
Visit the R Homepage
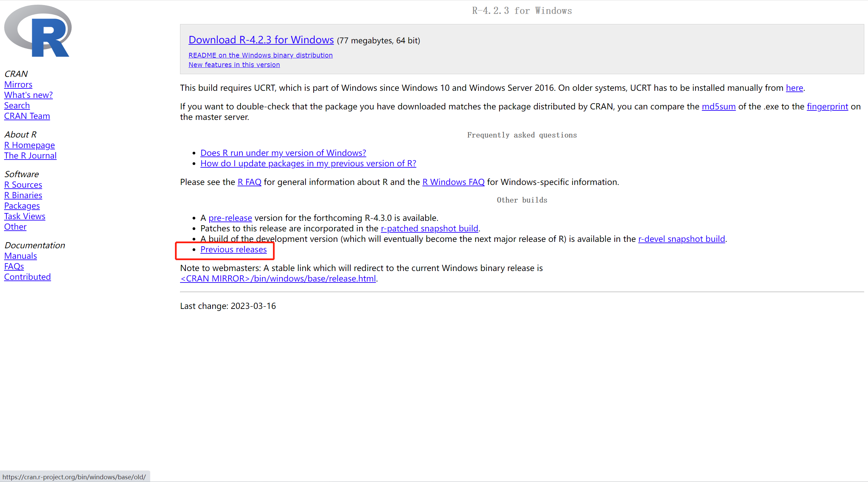(29, 145)
